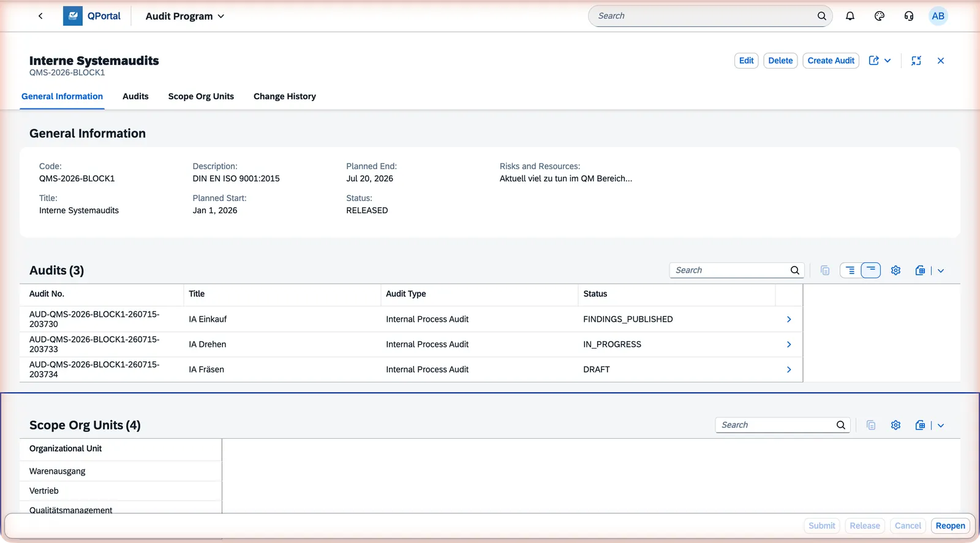Select the Vertrieb org unit row
The image size is (980, 543).
point(121,491)
